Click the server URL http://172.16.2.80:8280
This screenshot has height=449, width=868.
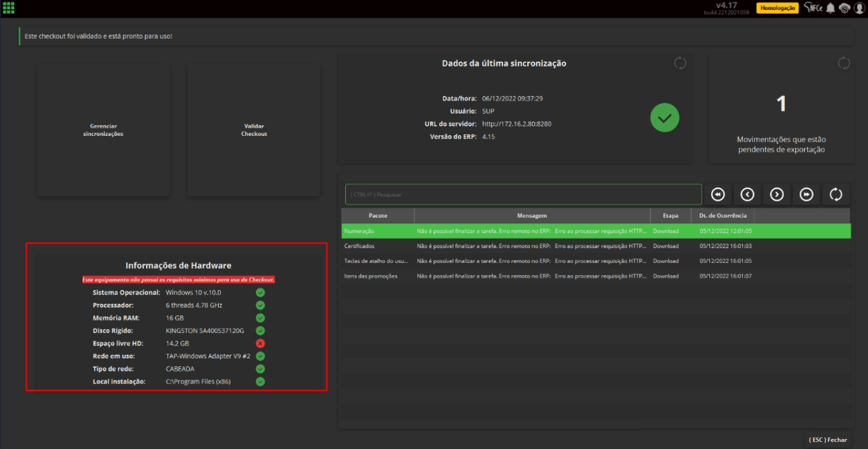(x=516, y=124)
